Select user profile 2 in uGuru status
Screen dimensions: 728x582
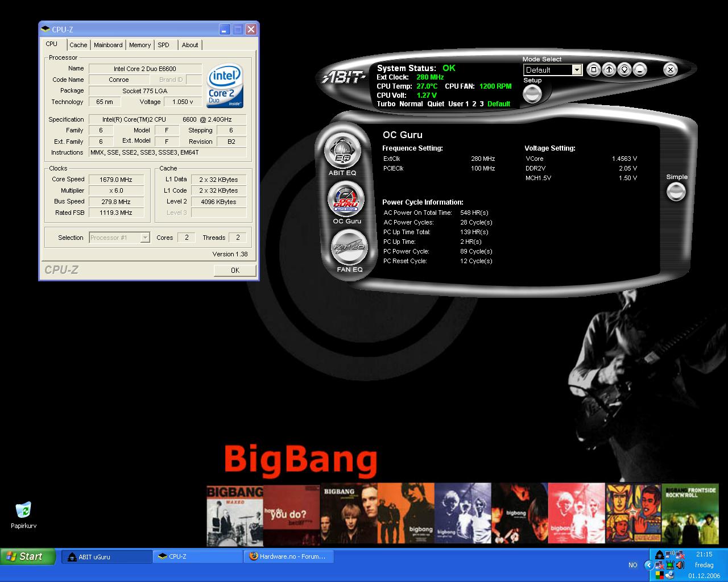(x=474, y=104)
